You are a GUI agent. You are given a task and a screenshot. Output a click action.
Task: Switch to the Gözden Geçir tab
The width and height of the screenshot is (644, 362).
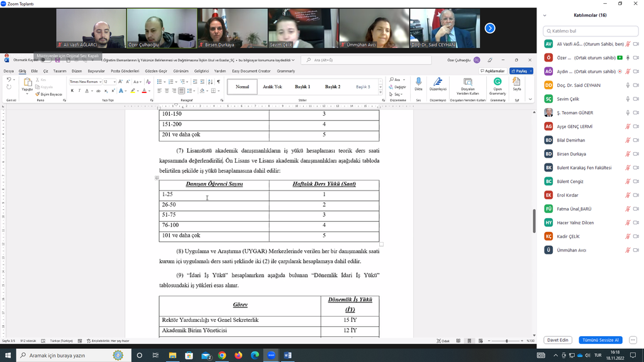pos(157,71)
